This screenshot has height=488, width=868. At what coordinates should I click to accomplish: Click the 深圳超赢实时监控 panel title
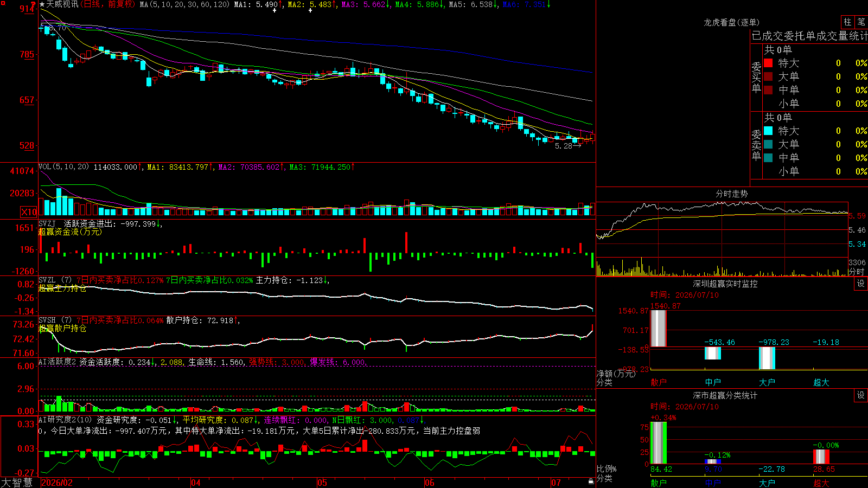[725, 284]
